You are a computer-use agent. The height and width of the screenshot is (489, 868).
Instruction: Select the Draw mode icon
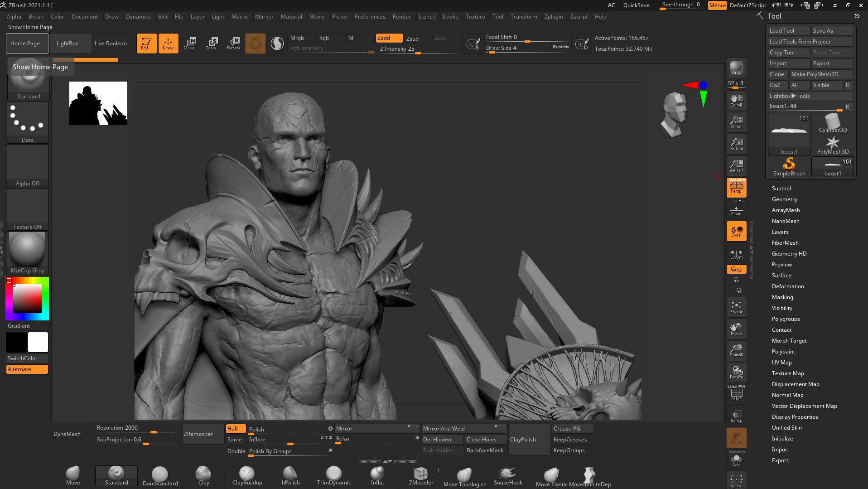168,43
